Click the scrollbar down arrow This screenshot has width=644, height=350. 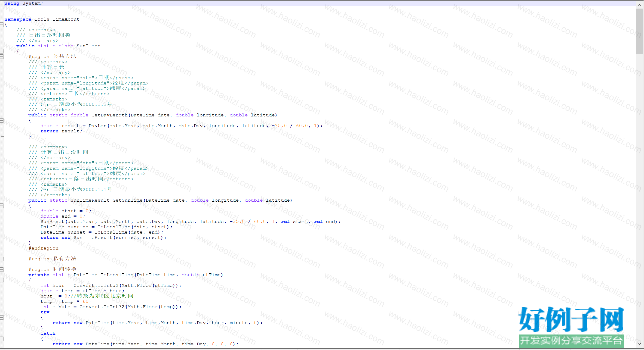pos(640,344)
